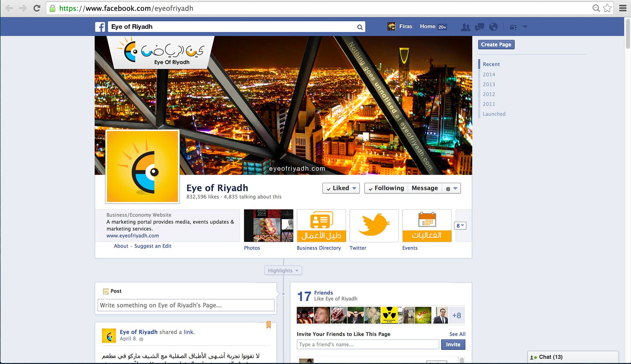This screenshot has height=364, width=631.
Task: Click the Message button
Action: tap(425, 188)
